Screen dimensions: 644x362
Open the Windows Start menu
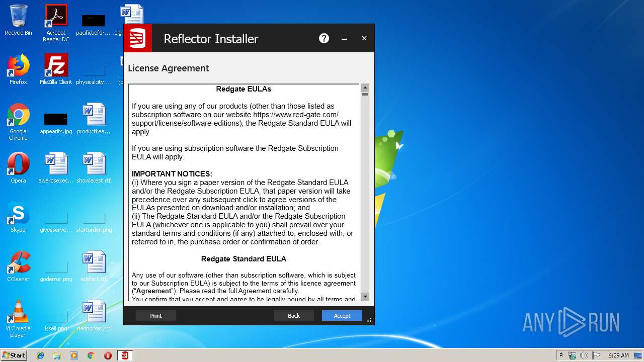[x=14, y=355]
